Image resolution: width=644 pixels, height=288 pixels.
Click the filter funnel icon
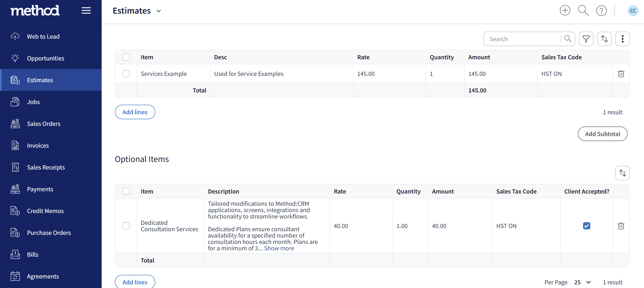coord(586,39)
